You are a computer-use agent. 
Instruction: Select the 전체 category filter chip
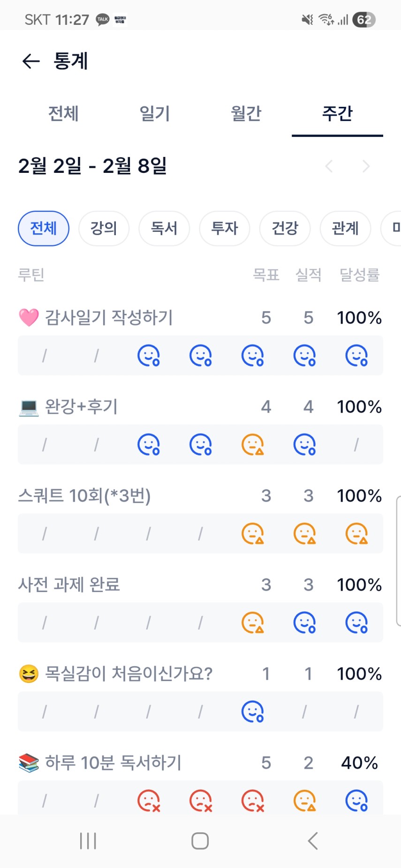(44, 229)
